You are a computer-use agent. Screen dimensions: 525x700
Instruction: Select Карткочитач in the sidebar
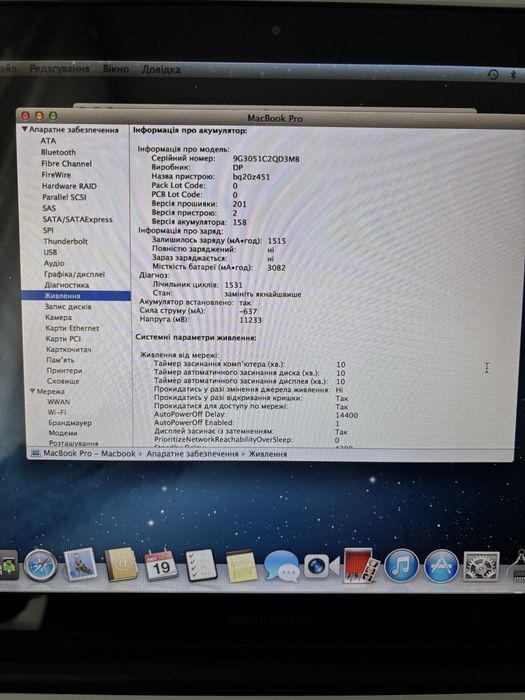(68, 350)
